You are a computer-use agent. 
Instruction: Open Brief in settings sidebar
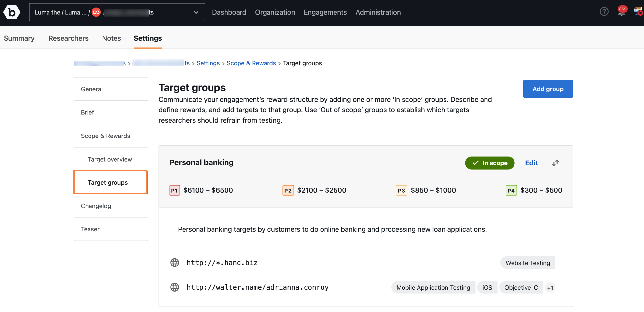point(111,112)
